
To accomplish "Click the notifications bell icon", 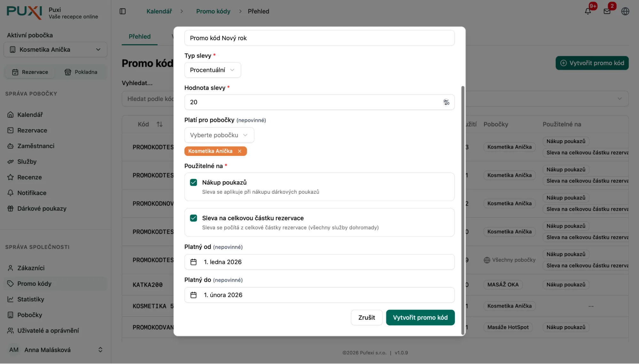I will tap(588, 11).
